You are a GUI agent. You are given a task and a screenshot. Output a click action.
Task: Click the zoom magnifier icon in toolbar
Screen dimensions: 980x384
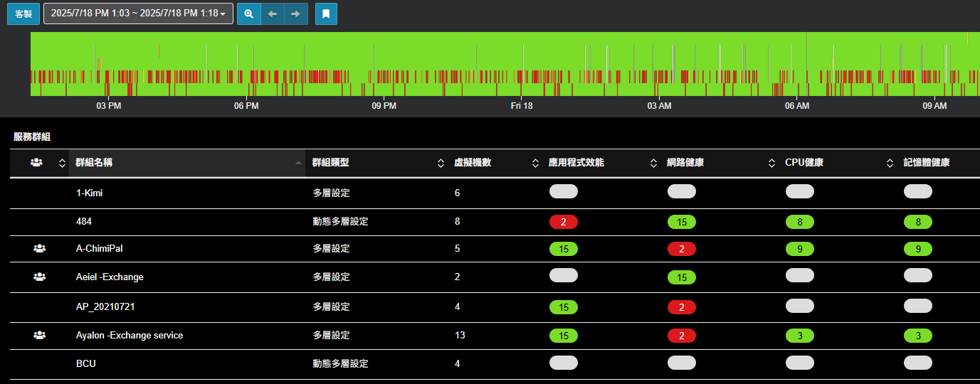249,14
